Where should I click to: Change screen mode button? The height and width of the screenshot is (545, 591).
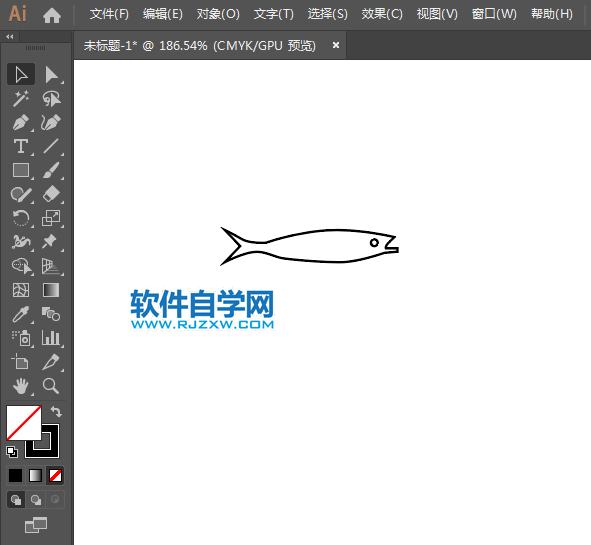point(36,525)
